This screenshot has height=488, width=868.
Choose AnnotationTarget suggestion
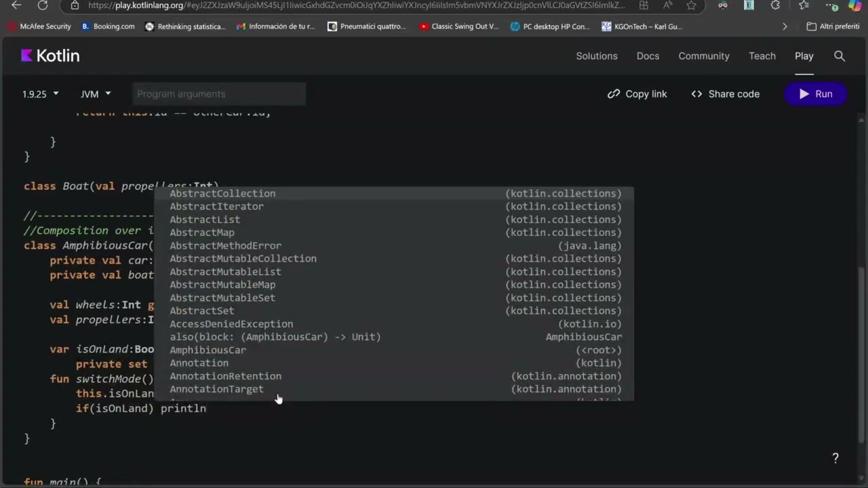394,389
